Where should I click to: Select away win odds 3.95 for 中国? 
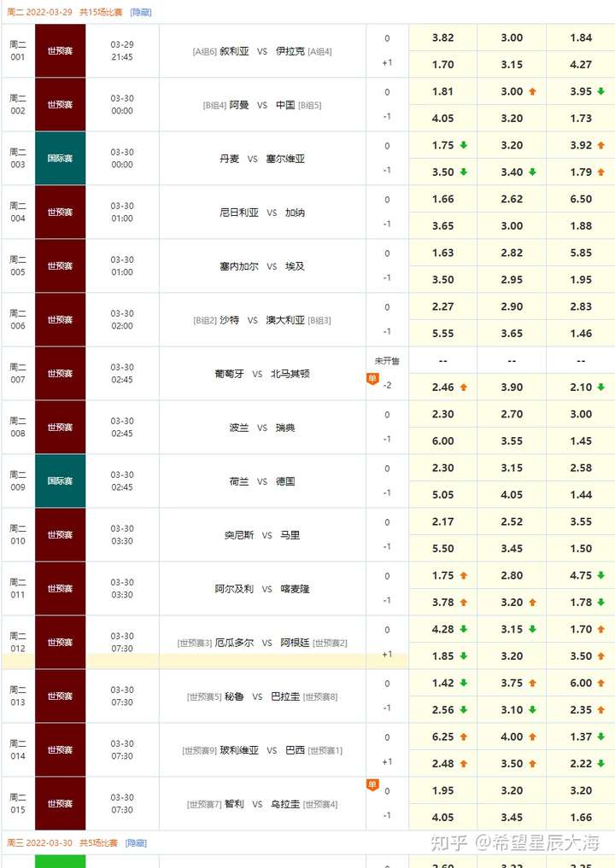click(x=581, y=91)
